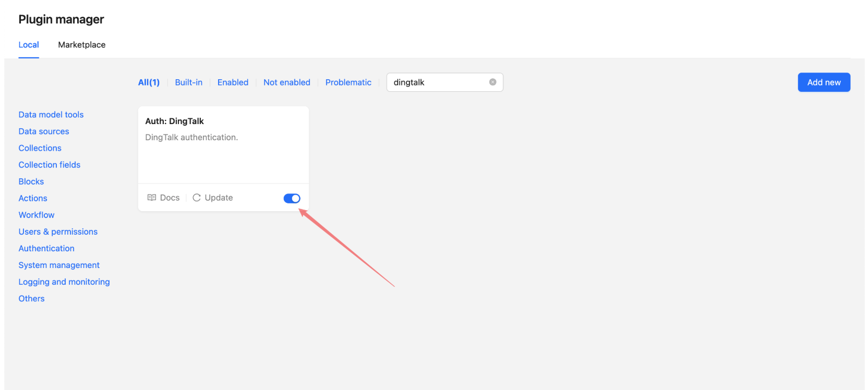Show only Enabled plugins
868x390 pixels.
tap(233, 82)
